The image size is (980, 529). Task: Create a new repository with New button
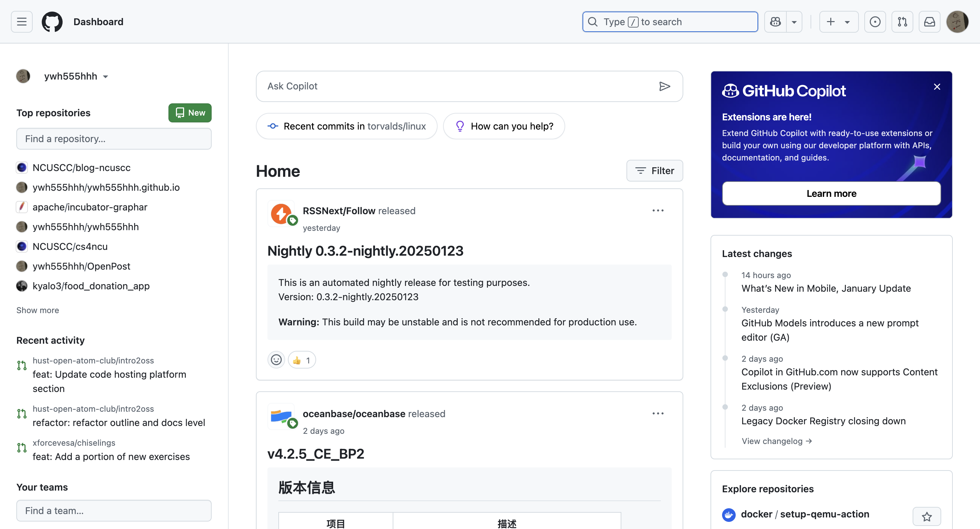pyautogui.click(x=190, y=113)
